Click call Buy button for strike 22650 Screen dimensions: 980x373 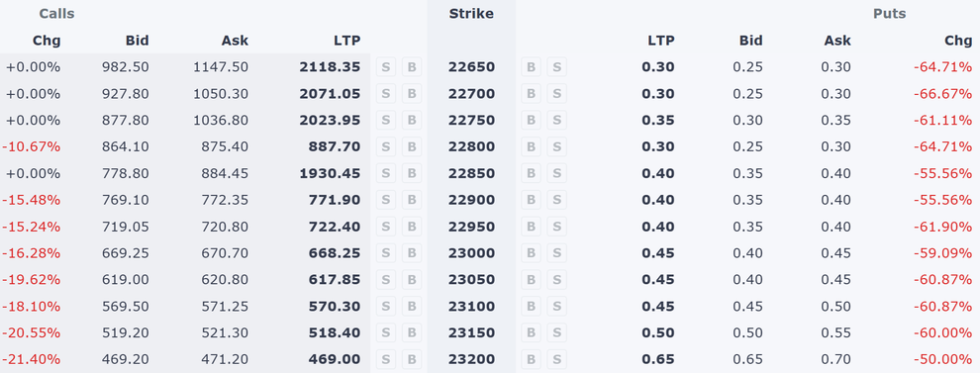pyautogui.click(x=411, y=67)
